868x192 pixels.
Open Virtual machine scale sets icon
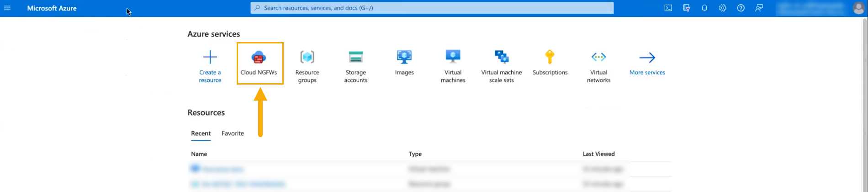[502, 57]
